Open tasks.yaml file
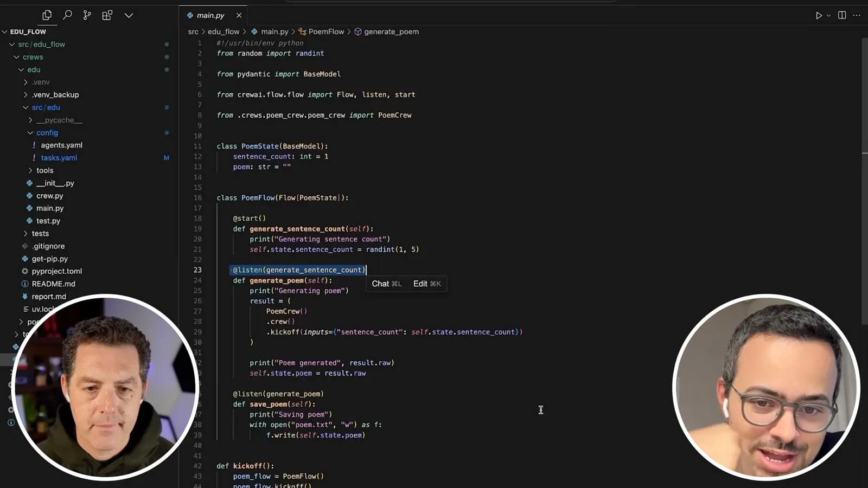868x488 pixels. 59,158
